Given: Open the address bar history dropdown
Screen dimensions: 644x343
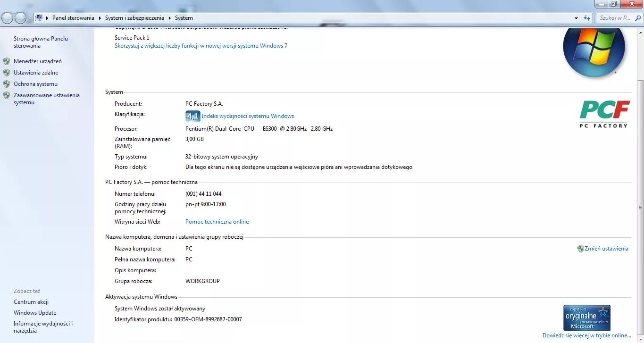Looking at the screenshot, I should pyautogui.click(x=577, y=18).
